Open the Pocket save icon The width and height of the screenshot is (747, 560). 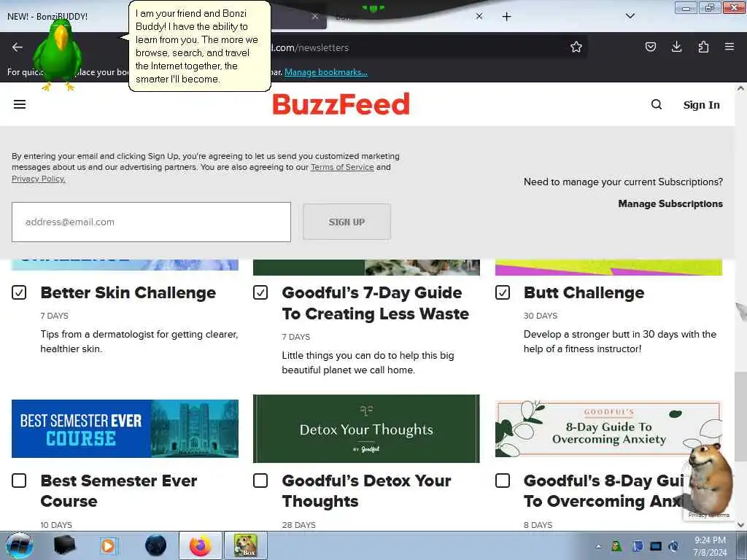click(650, 47)
